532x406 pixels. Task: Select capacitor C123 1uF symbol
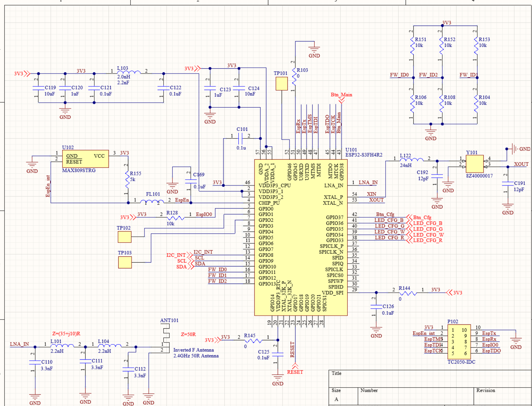click(210, 88)
